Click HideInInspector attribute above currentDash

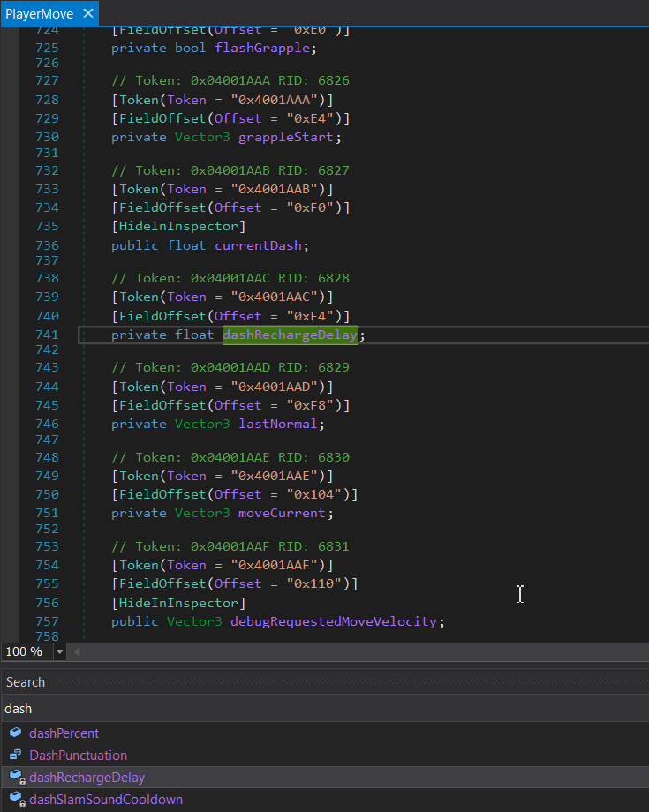point(178,226)
